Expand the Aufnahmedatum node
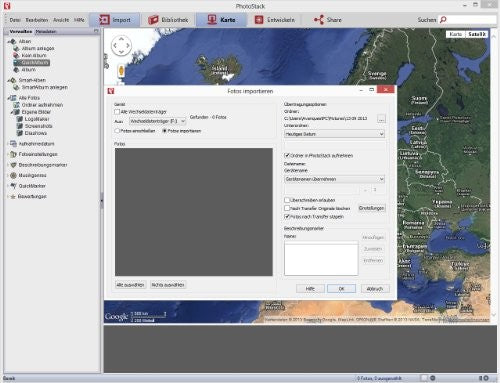The image size is (500, 383). (7, 144)
